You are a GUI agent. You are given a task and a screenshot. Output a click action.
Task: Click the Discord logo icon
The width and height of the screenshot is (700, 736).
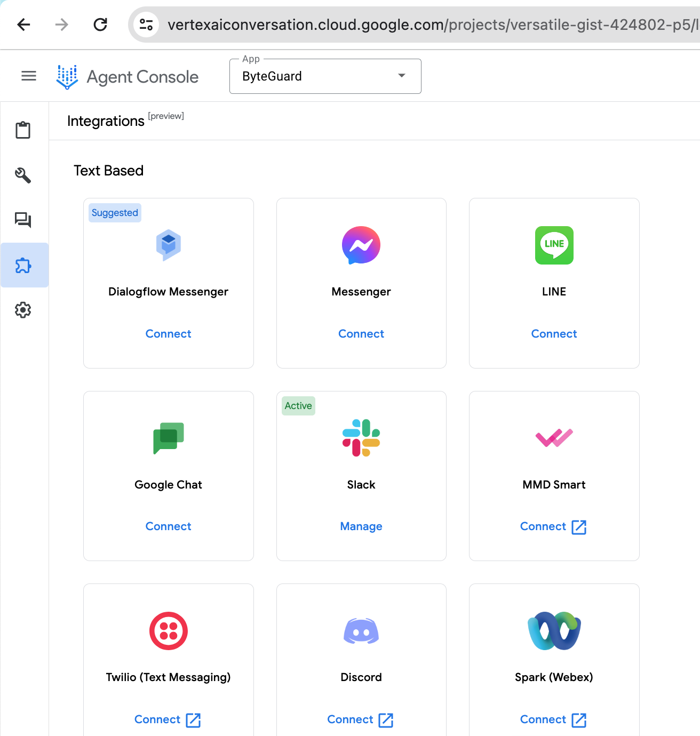(361, 631)
